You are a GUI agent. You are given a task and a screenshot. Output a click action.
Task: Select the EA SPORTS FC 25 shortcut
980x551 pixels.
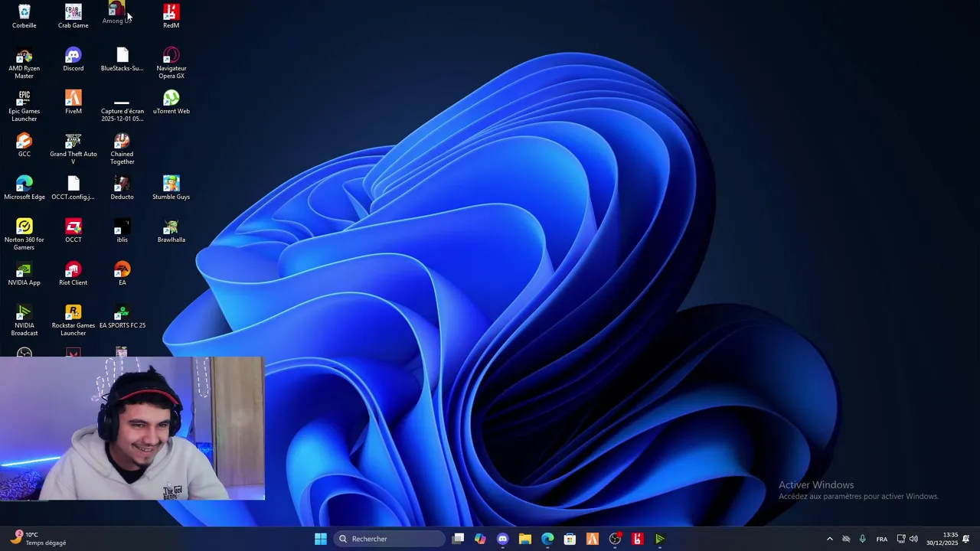[122, 317]
